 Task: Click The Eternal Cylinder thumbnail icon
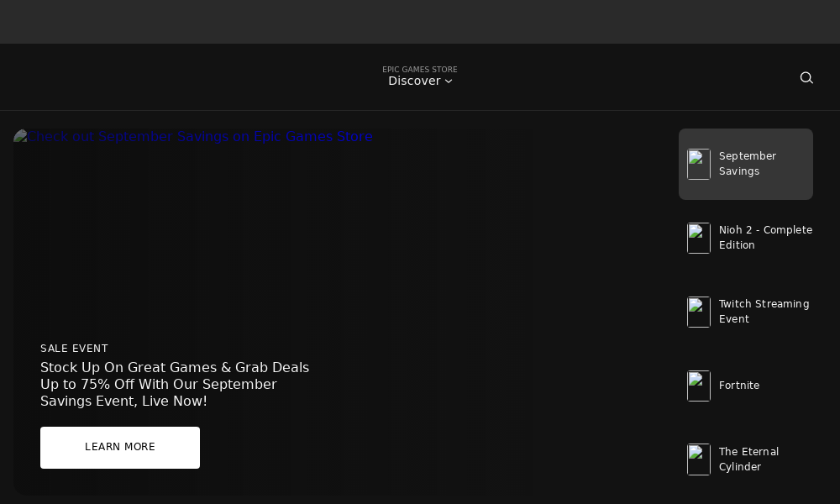pos(699,459)
